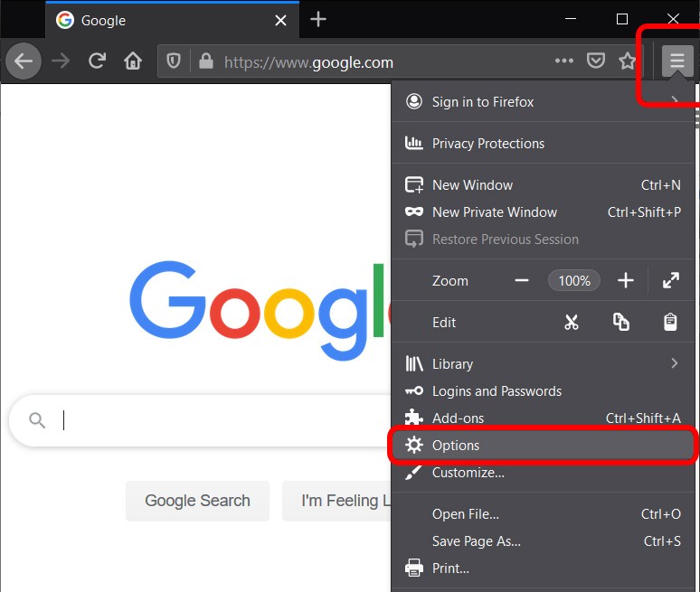Maximize the Firefox window
Viewport: 700px width, 592px height.
tap(622, 19)
